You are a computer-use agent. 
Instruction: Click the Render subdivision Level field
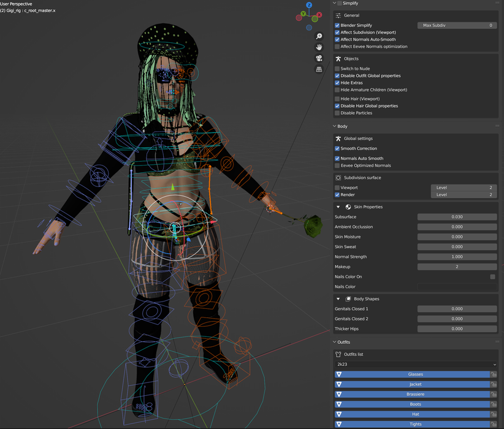click(464, 195)
